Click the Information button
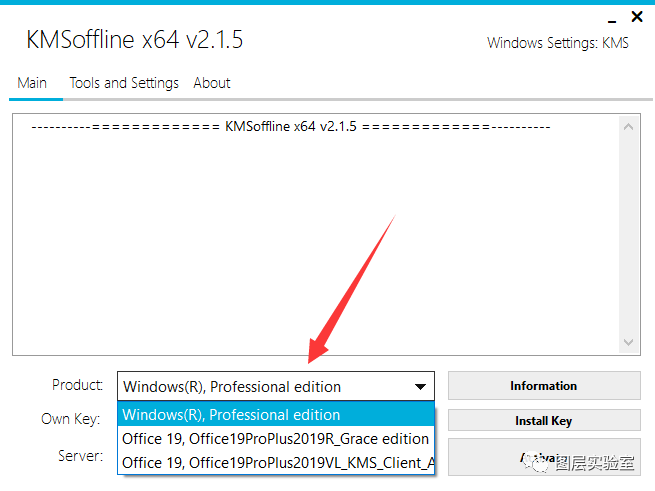This screenshot has height=491, width=655. (544, 386)
